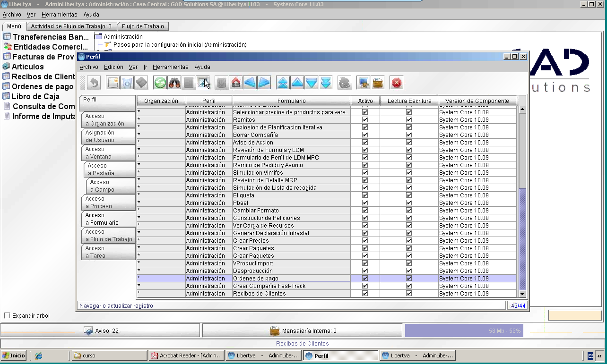
Task: Toggle Activo checkbox for Remitos row
Action: tap(365, 120)
